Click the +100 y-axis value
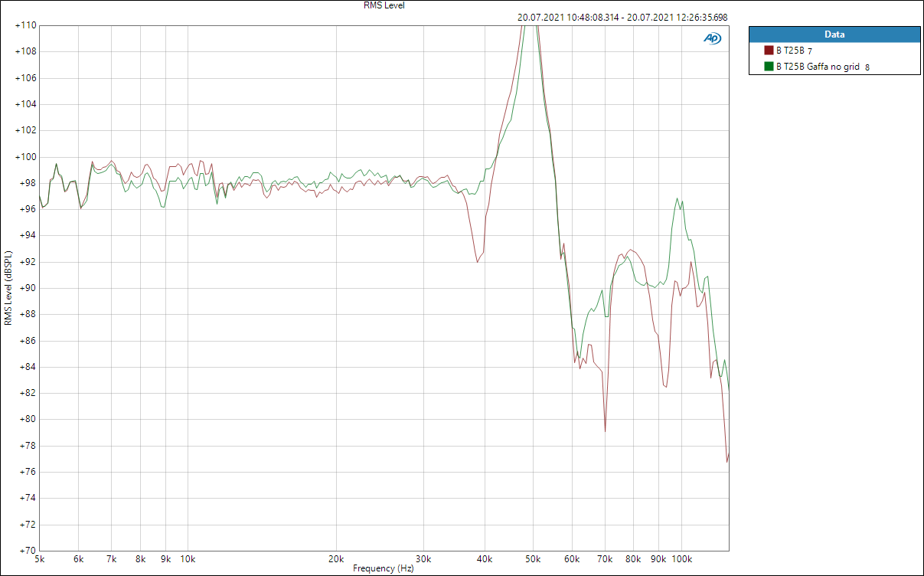 pyautogui.click(x=25, y=156)
